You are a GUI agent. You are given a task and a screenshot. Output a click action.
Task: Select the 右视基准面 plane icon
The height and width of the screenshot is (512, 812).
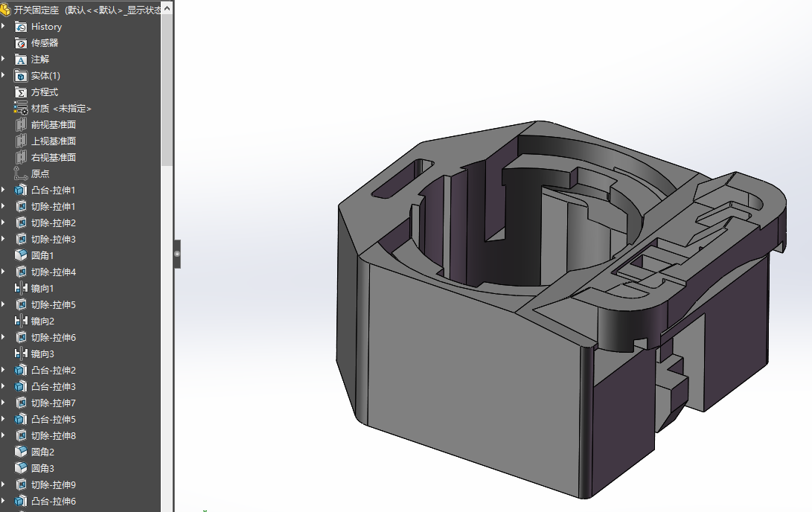[x=21, y=157]
